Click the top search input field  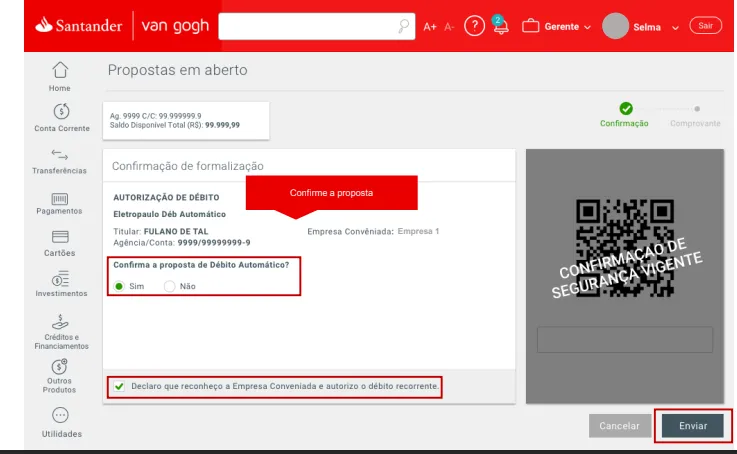point(305,26)
